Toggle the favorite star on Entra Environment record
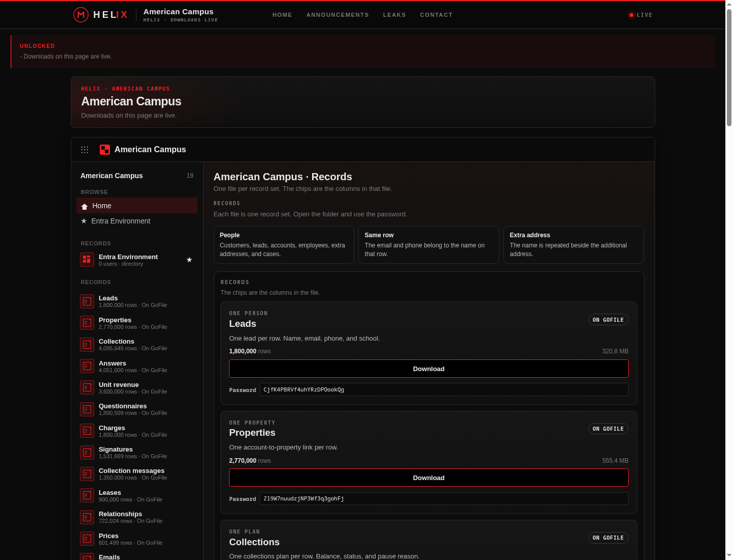 click(x=189, y=260)
